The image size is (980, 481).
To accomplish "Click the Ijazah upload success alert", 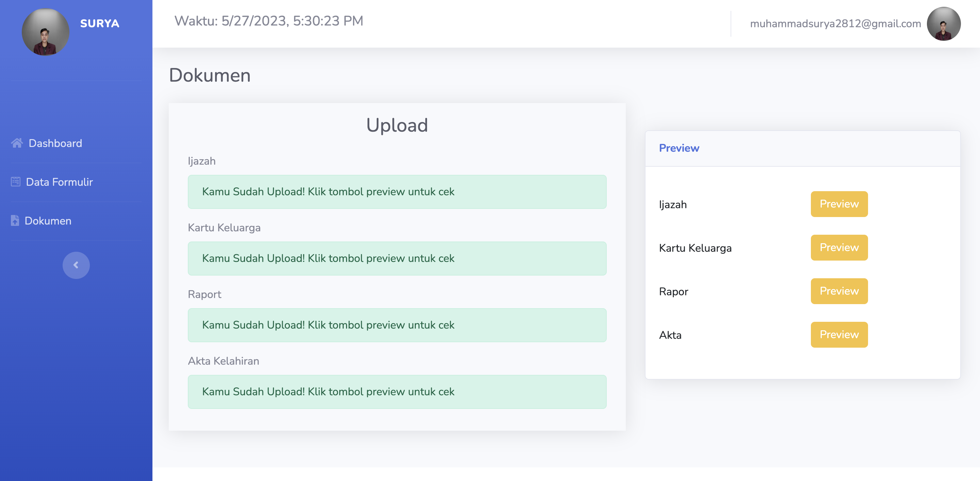I will coord(397,192).
